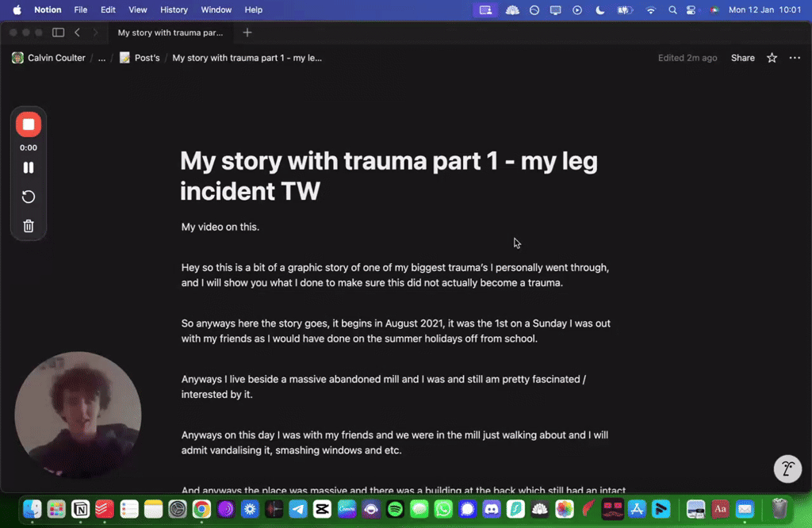Favorite this page using the star icon
Viewport: 812px width, 528px height.
click(771, 57)
